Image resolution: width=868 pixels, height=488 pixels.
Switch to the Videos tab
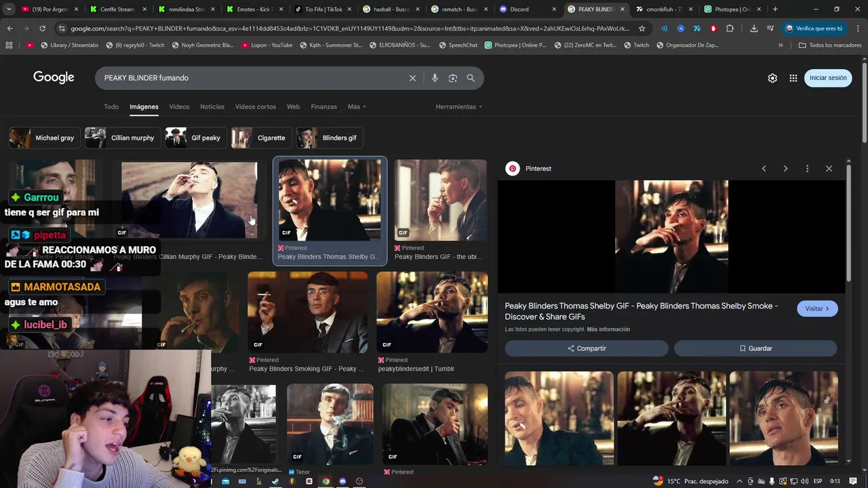tap(179, 106)
